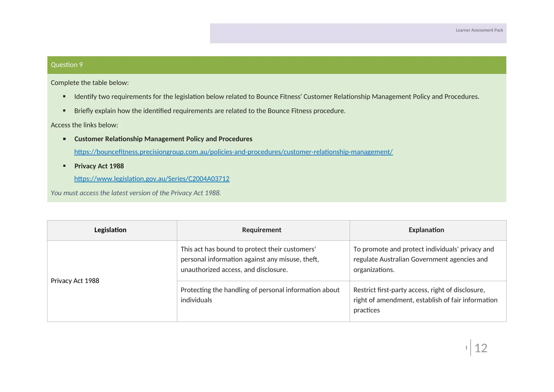Click the page number 12

click(x=481, y=348)
